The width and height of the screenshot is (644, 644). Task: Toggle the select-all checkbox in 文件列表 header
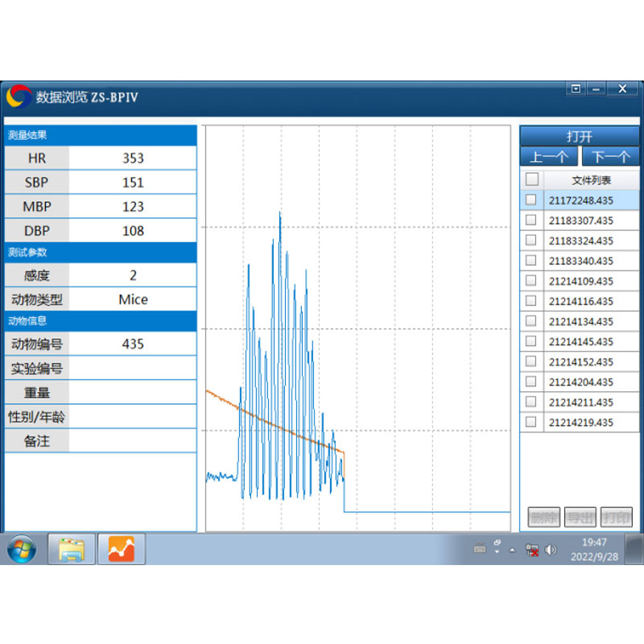[x=532, y=180]
